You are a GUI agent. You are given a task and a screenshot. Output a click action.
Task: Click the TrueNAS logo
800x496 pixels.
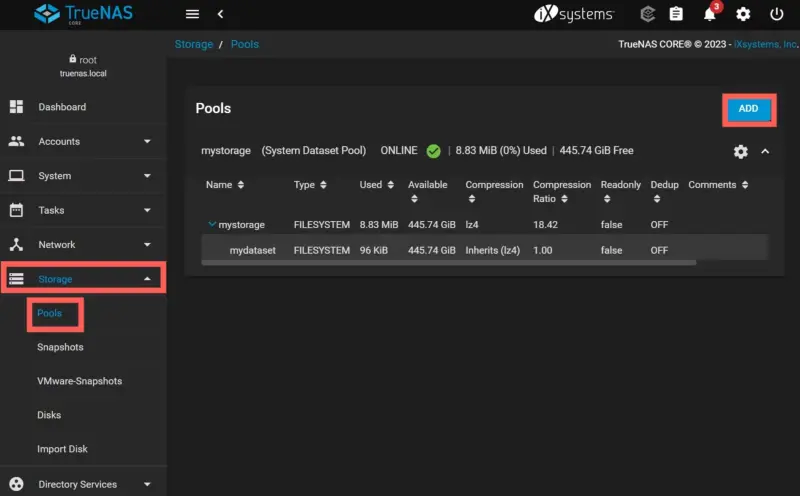(83, 14)
